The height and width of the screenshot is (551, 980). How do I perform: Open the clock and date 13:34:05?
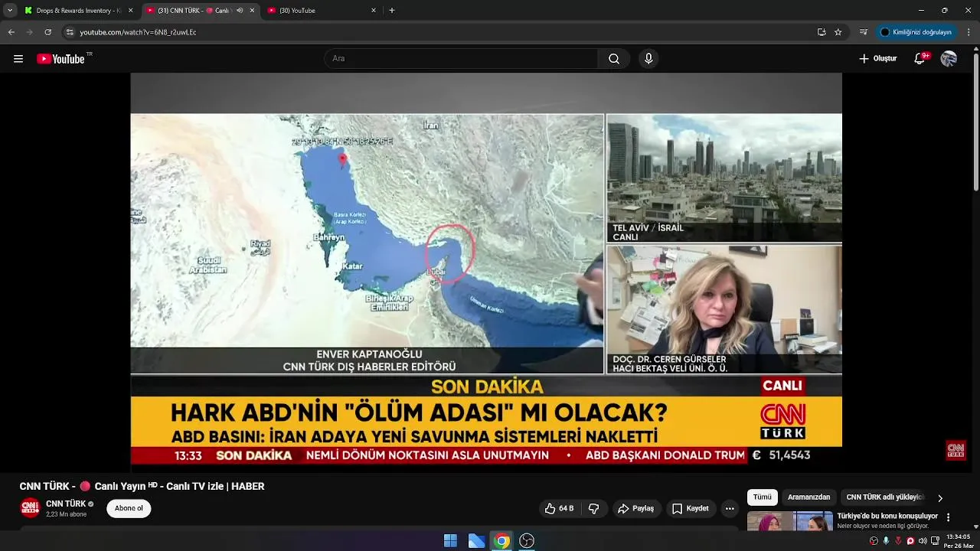pos(958,541)
